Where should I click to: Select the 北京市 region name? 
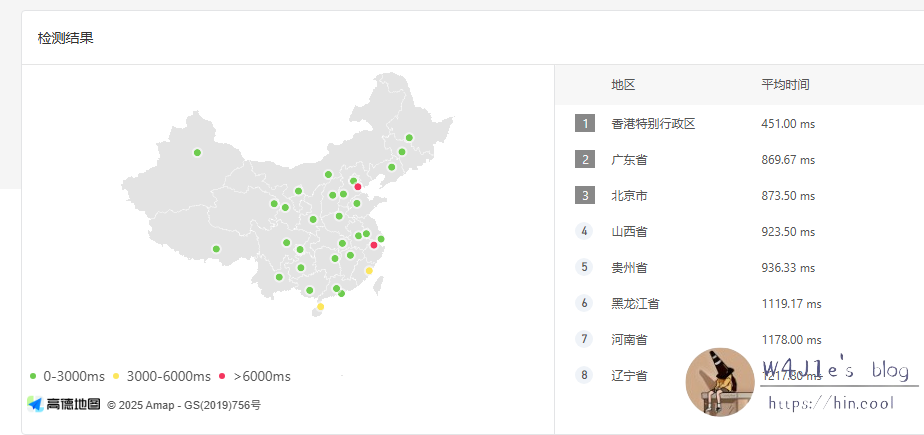tap(629, 196)
